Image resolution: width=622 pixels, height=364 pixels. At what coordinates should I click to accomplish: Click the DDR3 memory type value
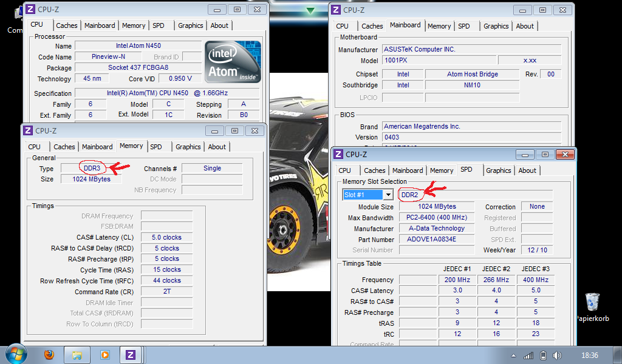click(91, 168)
